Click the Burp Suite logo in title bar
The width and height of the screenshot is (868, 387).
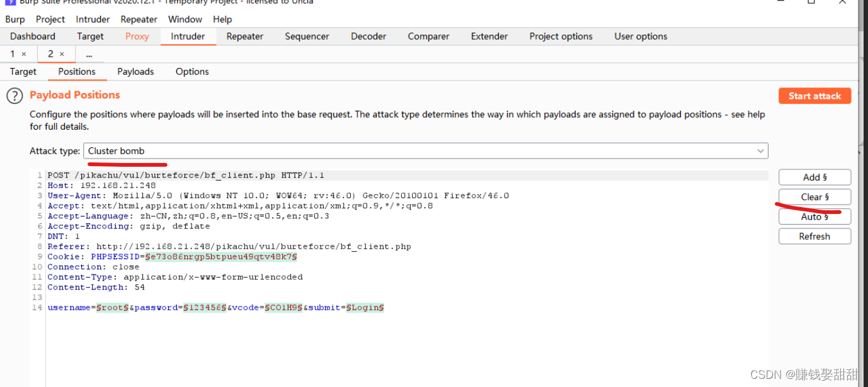coord(10,2)
